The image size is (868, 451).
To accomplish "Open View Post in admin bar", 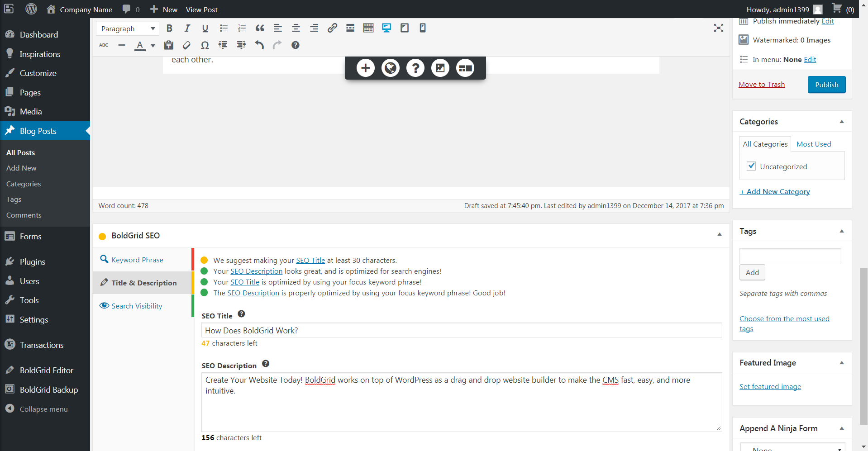I will [x=202, y=9].
